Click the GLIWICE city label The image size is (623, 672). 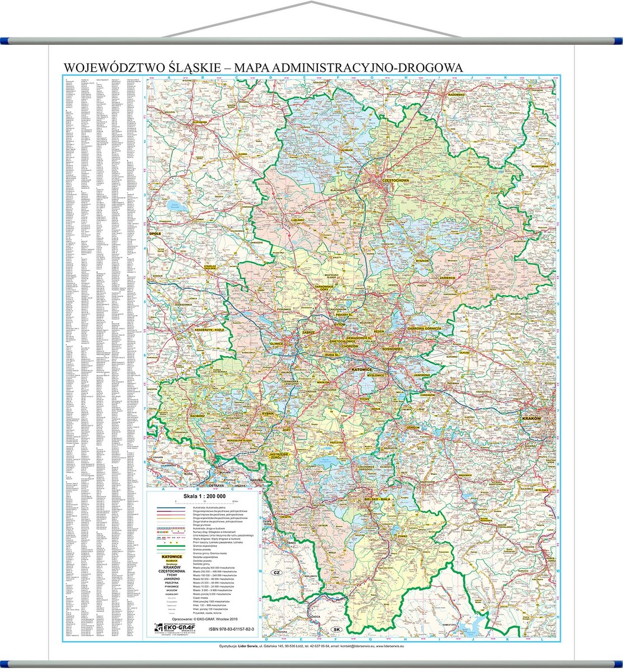pyautogui.click(x=276, y=345)
